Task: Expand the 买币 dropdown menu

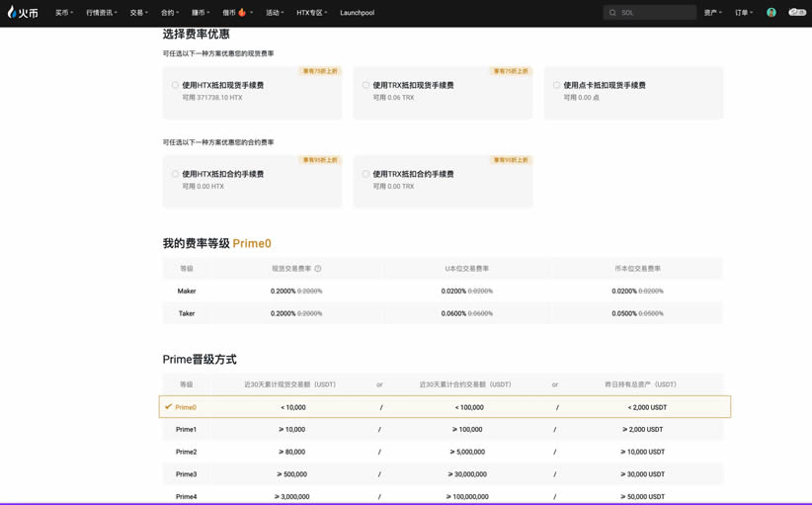Action: (x=64, y=13)
